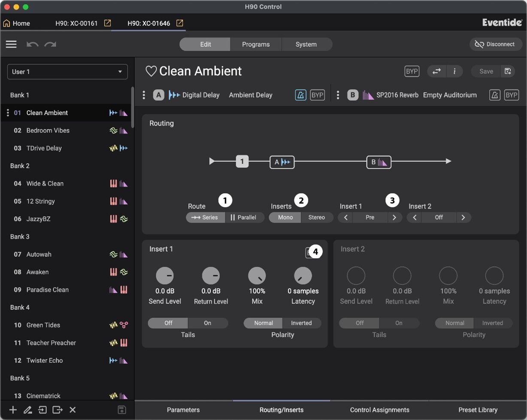Click the pencil rename icon
Screen dimensions: 527x420
28,410
